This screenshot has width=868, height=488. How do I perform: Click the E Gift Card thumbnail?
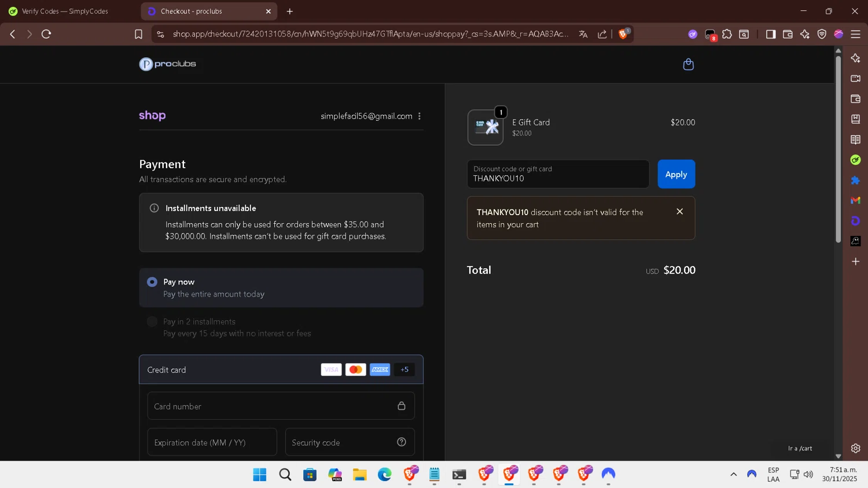(x=486, y=127)
